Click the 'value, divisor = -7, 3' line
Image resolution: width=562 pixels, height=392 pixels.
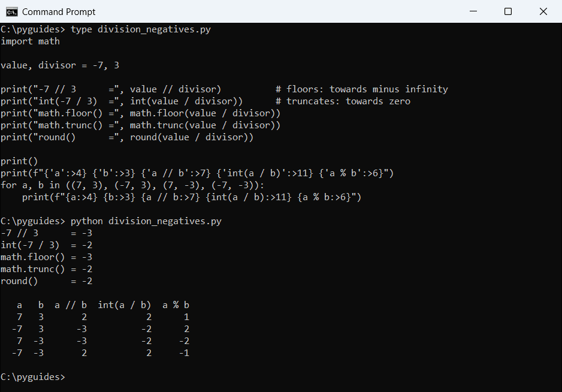pos(60,65)
